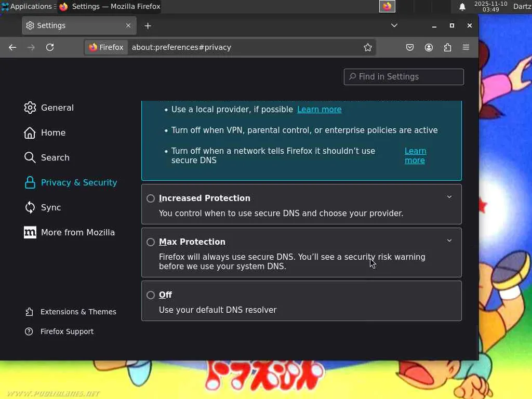
Task: Select the Max Protection radio button
Action: [x=151, y=242]
